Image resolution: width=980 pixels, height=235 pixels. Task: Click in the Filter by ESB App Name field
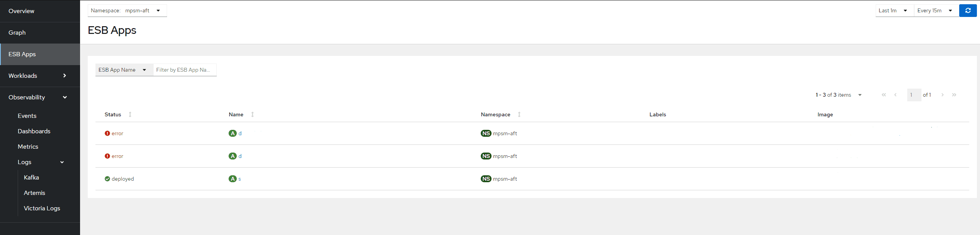184,70
